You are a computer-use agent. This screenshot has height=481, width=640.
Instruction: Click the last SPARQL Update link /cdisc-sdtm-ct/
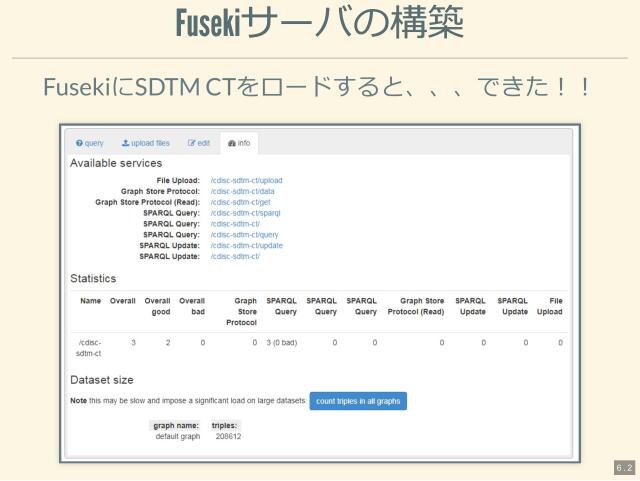coord(235,257)
